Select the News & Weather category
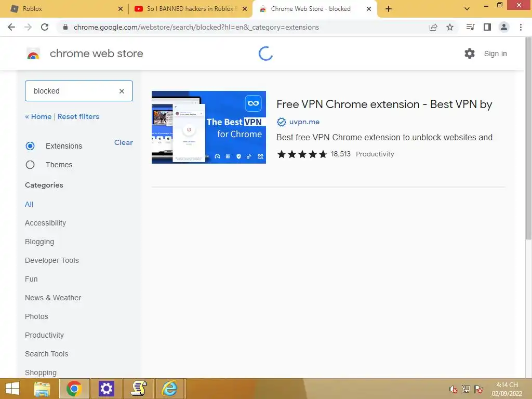The height and width of the screenshot is (399, 532). (x=53, y=298)
